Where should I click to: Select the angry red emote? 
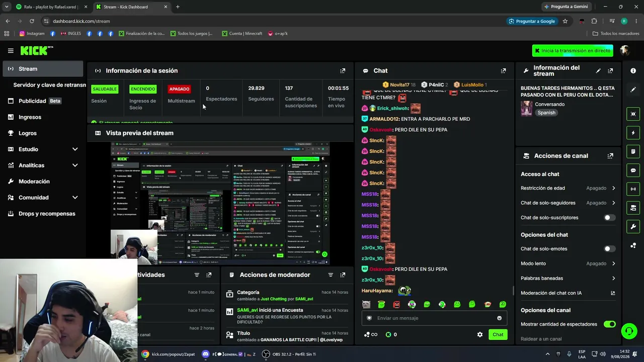pyautogui.click(x=396, y=304)
